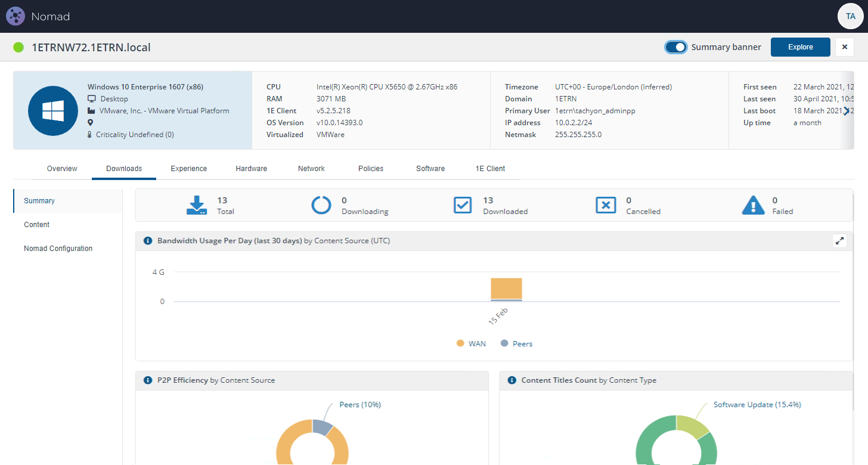Click info icon beside P2P Efficiency
Screen dimensions: 868x465
click(x=148, y=380)
